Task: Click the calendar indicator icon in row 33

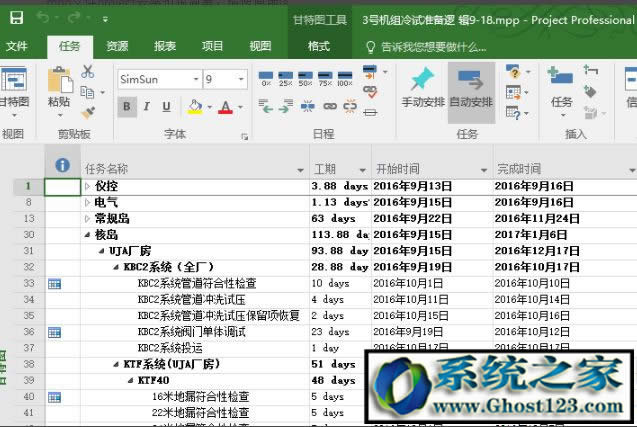Action: (x=55, y=284)
